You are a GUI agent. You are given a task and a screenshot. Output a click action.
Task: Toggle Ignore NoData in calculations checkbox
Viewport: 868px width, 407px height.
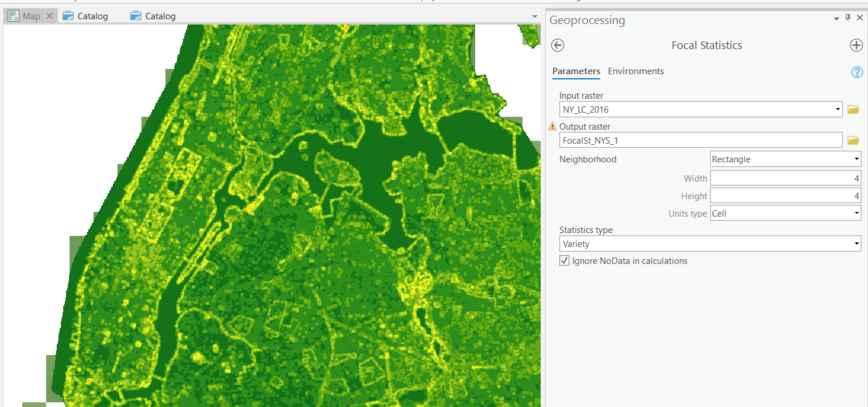tap(565, 261)
